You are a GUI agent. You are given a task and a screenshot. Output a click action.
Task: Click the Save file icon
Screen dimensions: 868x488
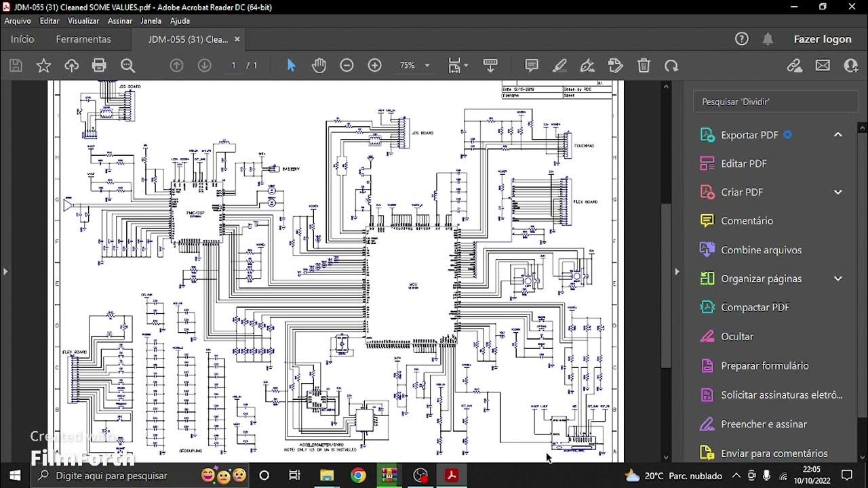[x=16, y=66]
